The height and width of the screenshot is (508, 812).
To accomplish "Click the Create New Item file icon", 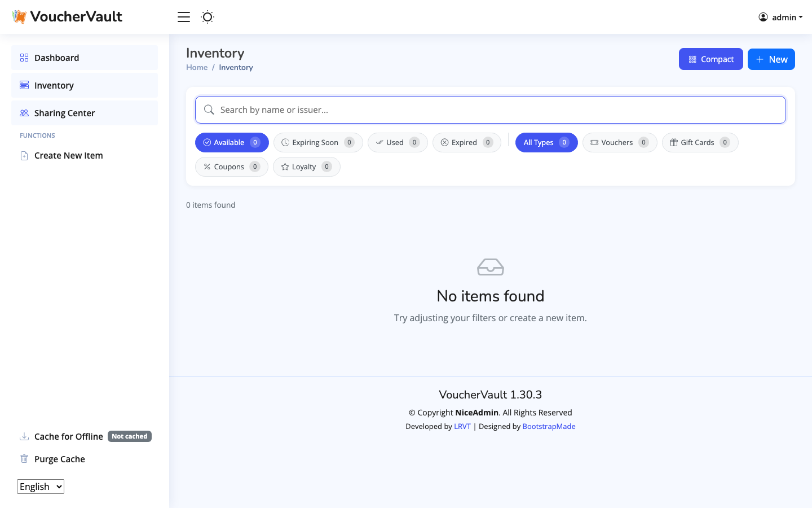I will click(x=24, y=156).
